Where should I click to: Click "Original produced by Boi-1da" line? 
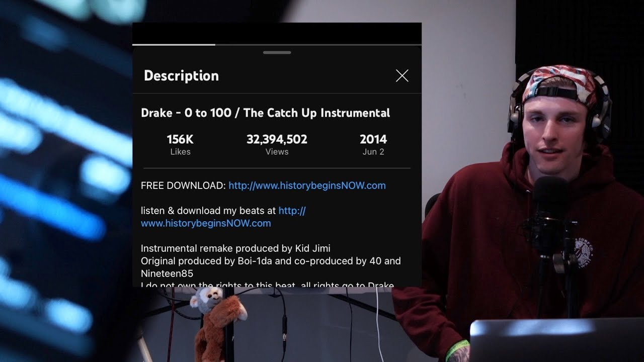click(271, 261)
